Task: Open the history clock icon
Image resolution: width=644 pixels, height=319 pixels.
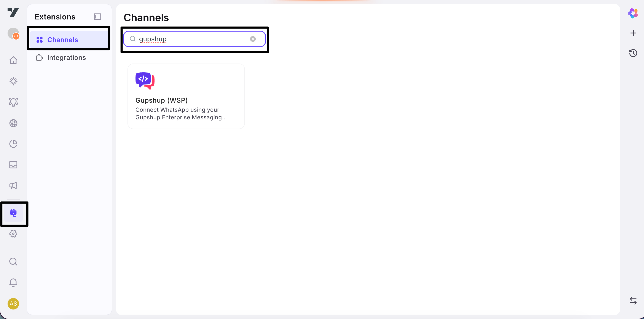Action: (633, 53)
